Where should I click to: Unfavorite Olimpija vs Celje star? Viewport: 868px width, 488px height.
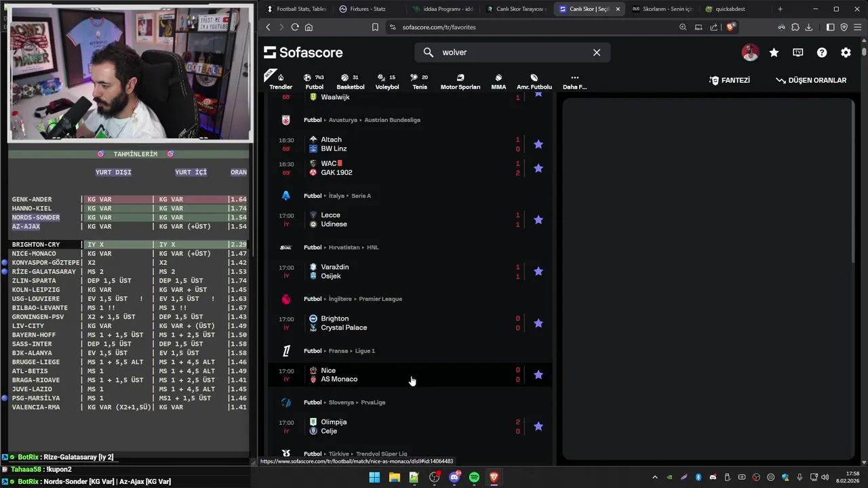(538, 426)
